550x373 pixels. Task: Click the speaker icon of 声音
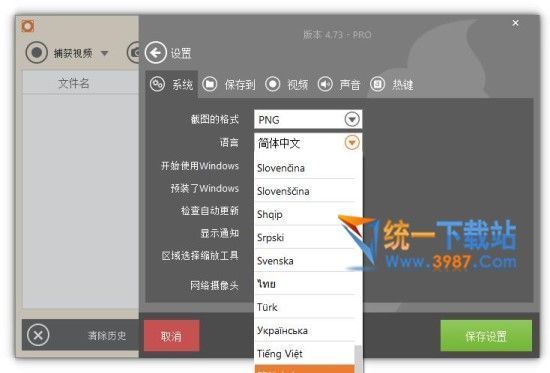325,84
